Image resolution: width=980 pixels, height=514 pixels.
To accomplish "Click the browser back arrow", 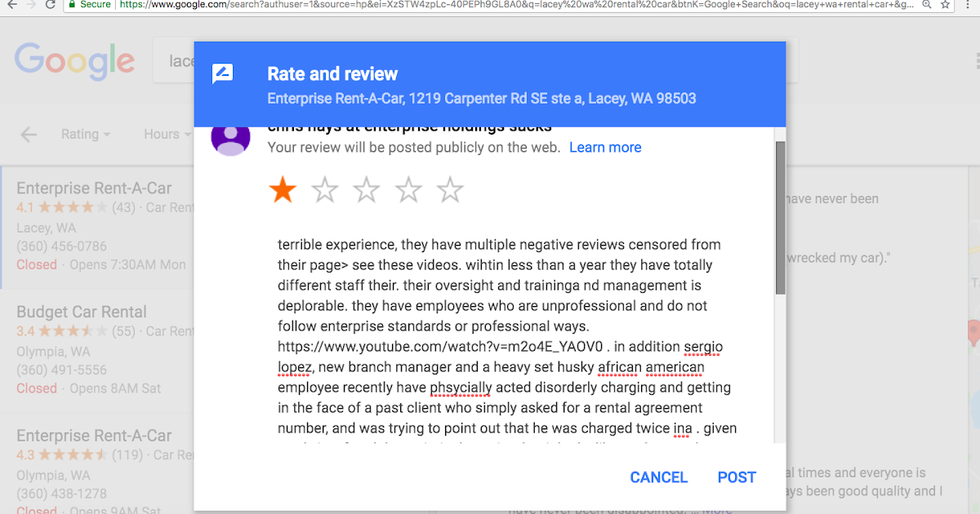I will click(x=10, y=5).
